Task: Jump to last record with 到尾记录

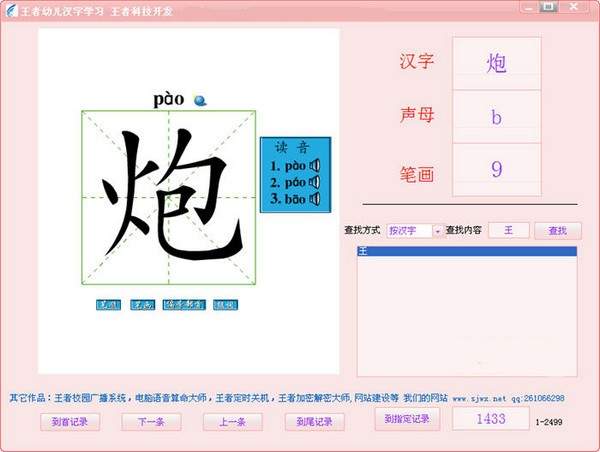Action: click(315, 422)
